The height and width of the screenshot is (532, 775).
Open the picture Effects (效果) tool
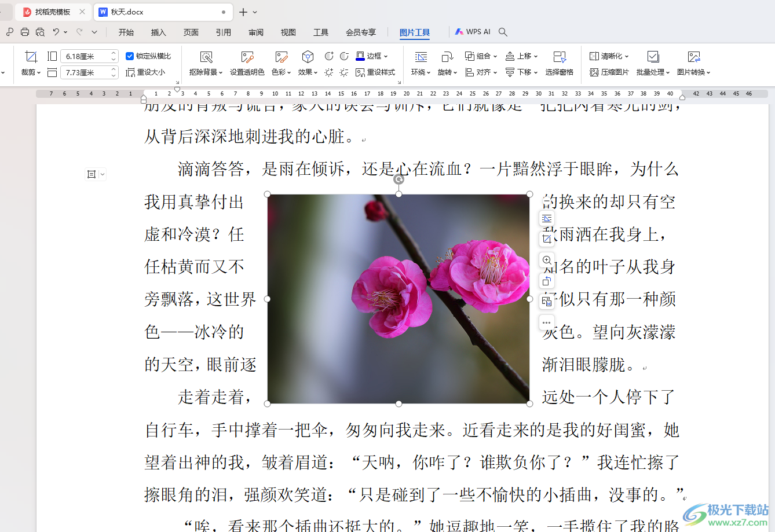coord(308,57)
